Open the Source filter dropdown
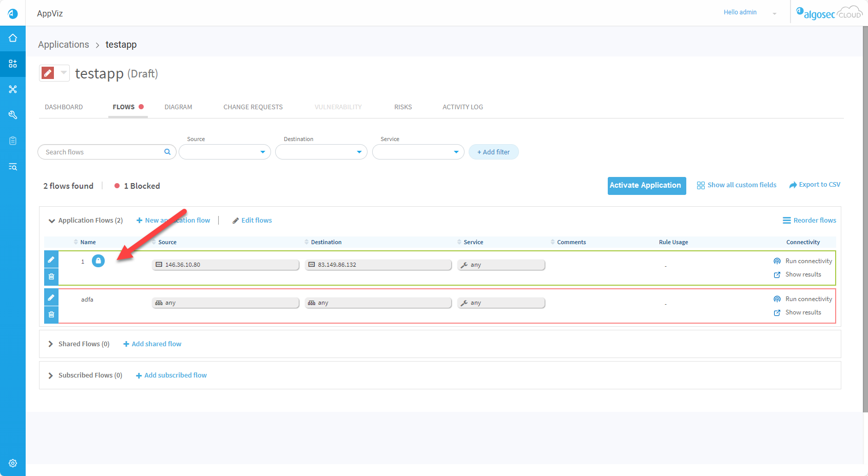Screen dimensions: 868x476 (225, 152)
